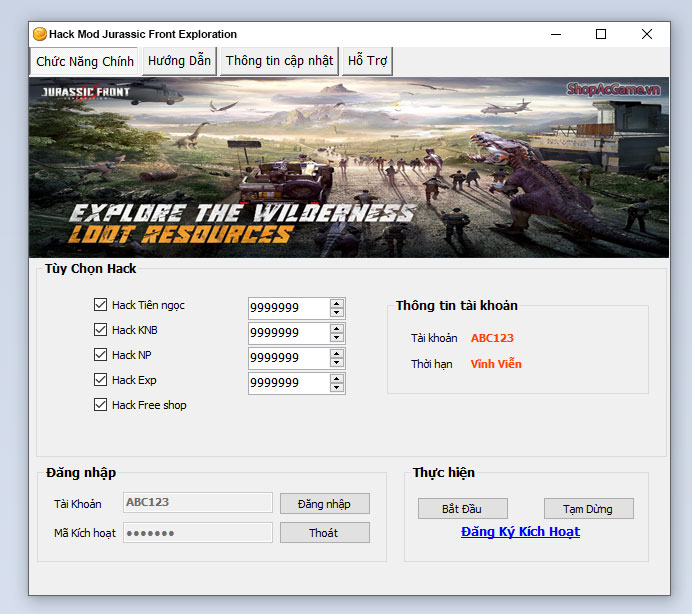The width and height of the screenshot is (693, 616).
Task: Open the Thông tin cập nhật tab
Action: [279, 61]
